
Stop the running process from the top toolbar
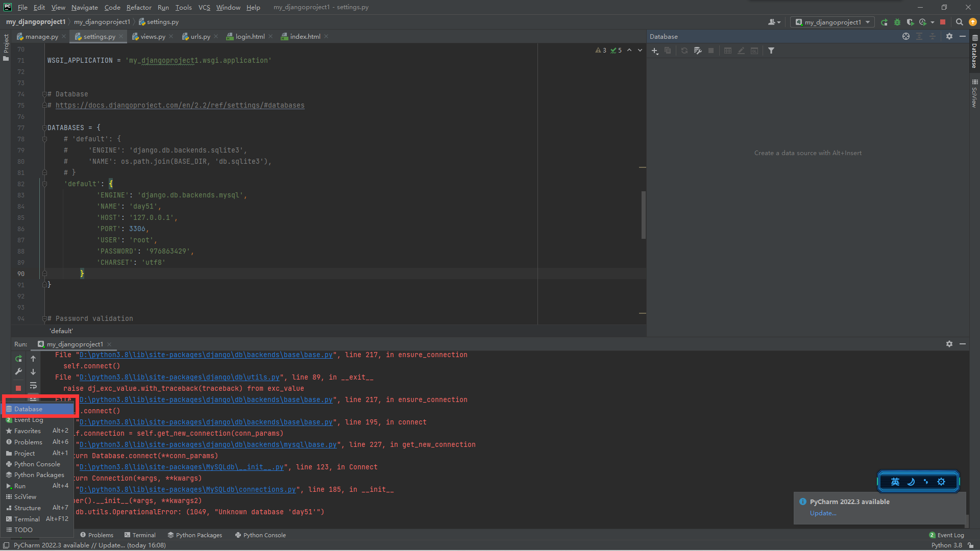point(943,22)
